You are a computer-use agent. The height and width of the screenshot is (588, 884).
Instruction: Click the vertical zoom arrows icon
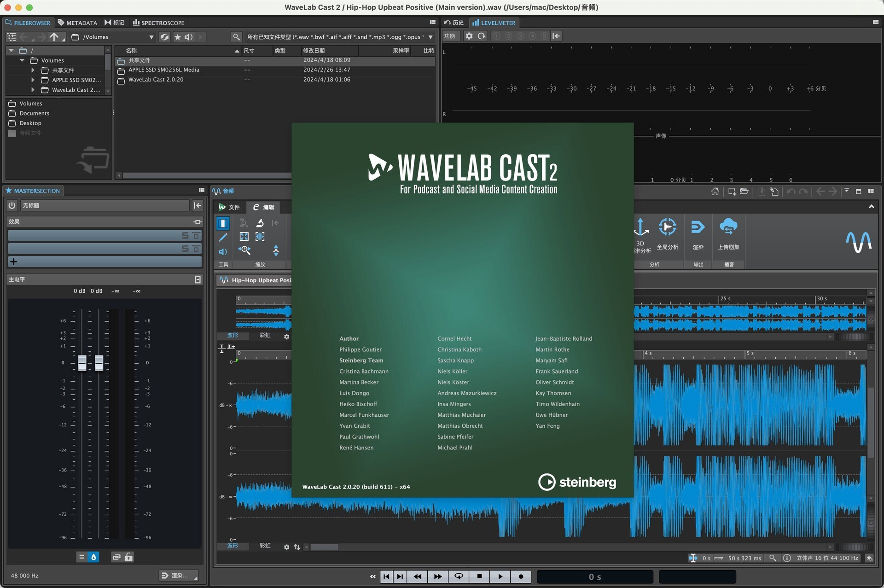click(276, 250)
